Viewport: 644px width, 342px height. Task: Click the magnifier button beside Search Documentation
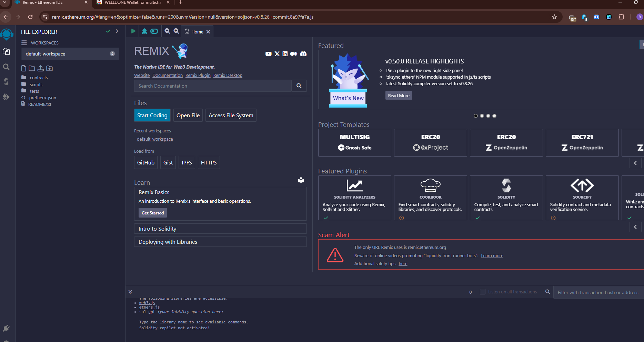coord(299,86)
